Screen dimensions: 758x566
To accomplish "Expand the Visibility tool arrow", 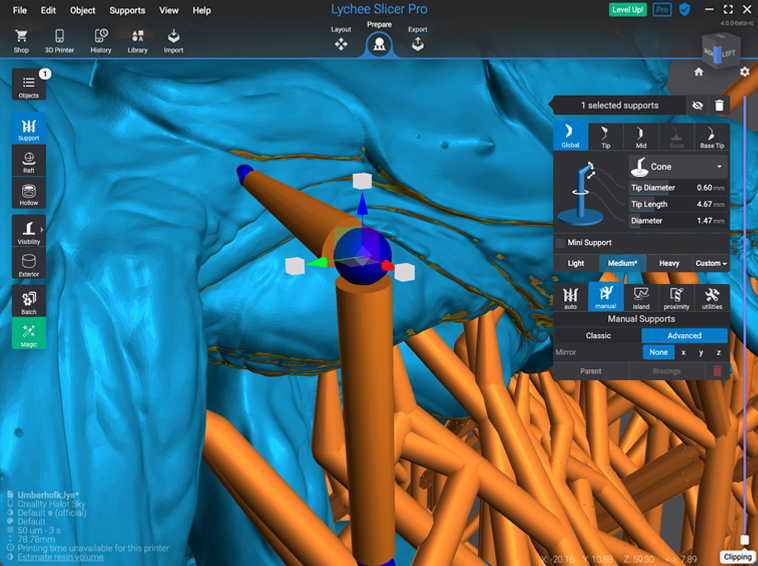I will click(42, 230).
